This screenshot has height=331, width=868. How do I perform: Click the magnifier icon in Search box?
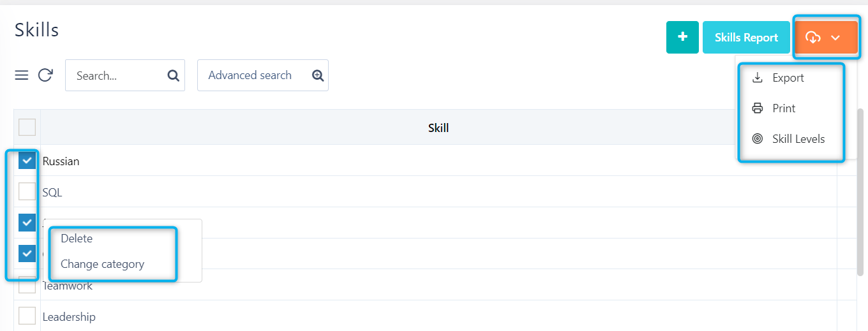173,76
